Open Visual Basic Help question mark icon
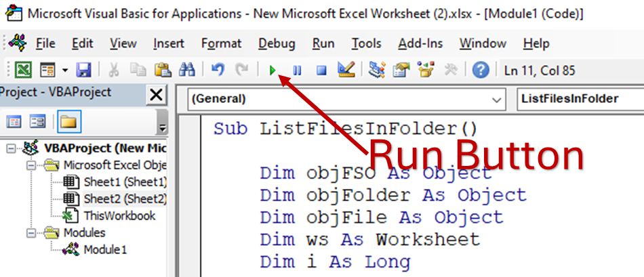Image resolution: width=644 pixels, height=277 pixels. pos(481,70)
